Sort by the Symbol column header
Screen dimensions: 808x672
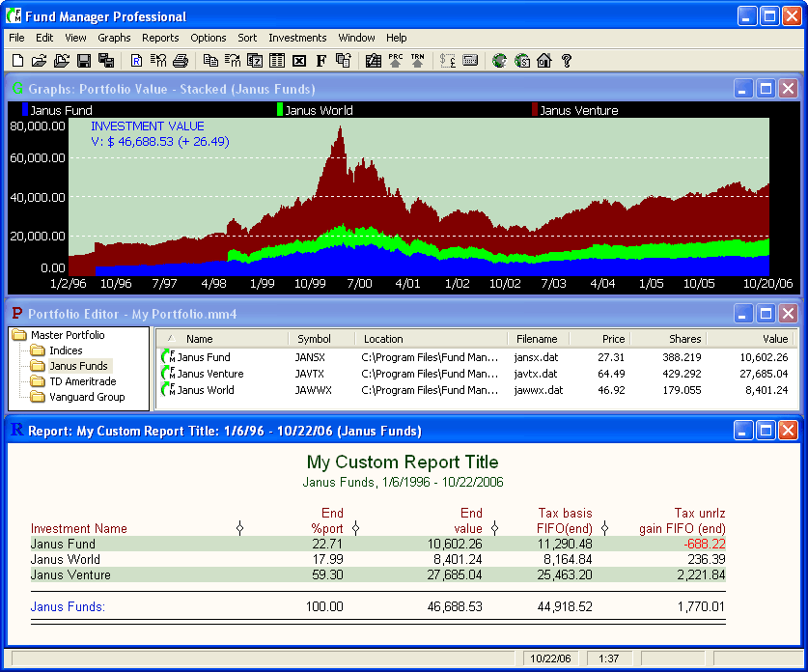tap(321, 339)
